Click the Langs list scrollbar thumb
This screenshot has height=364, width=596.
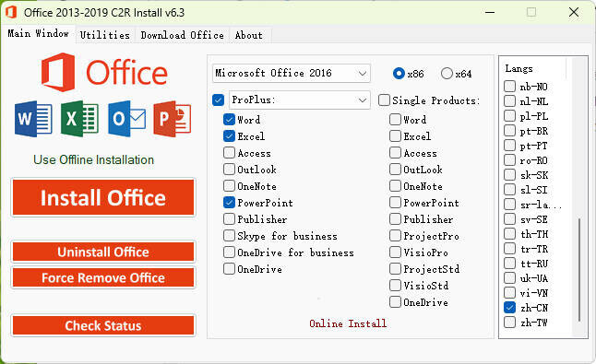[x=579, y=270]
